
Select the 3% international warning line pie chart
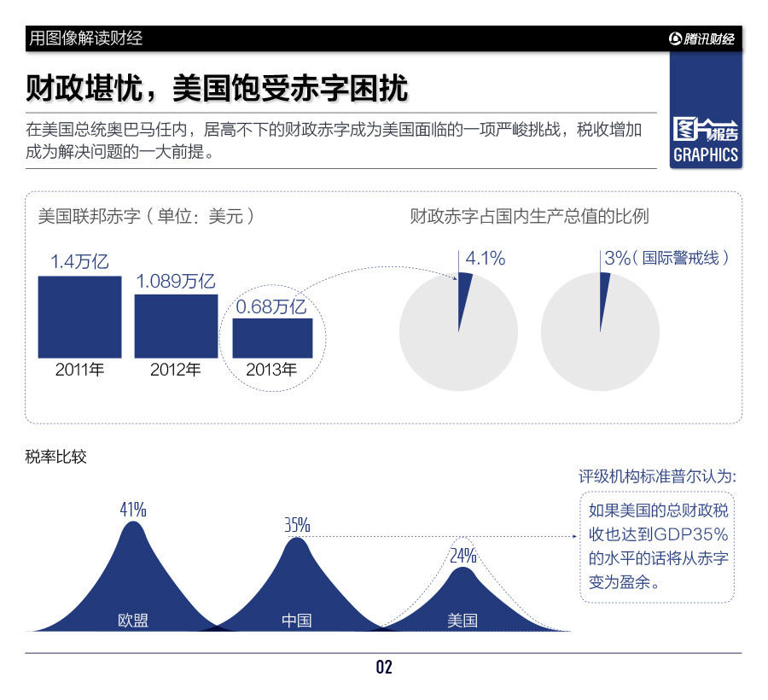(600, 332)
